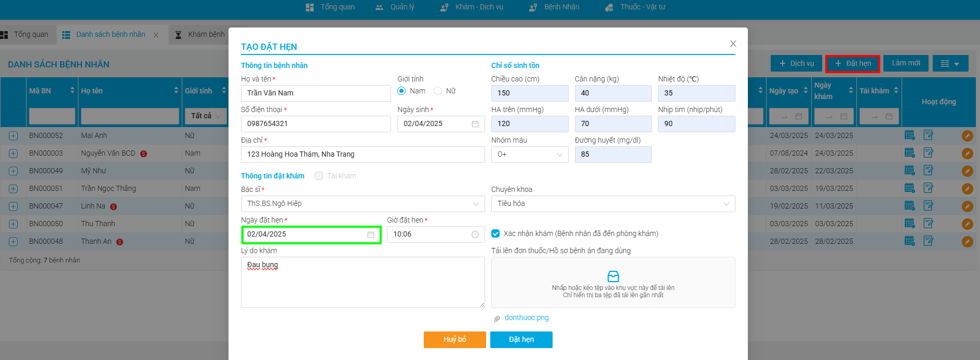This screenshot has height=360, width=980.
Task: Click Đường huyết input field
Action: tap(613, 155)
